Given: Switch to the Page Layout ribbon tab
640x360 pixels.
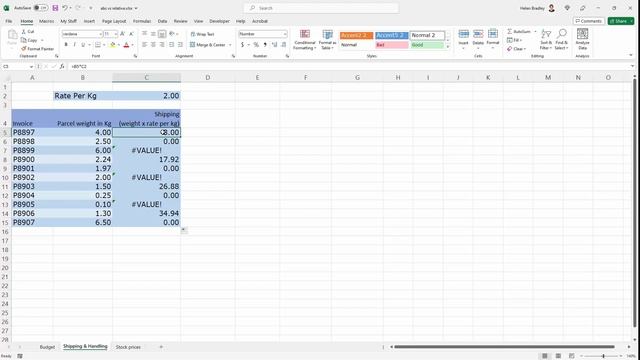Looking at the screenshot, I should [114, 21].
